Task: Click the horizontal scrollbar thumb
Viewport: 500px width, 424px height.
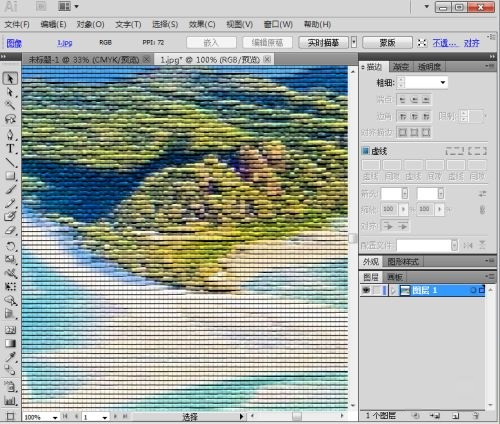Action: tap(297, 416)
